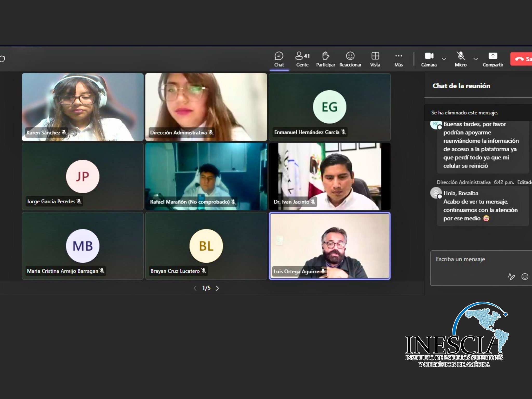The height and width of the screenshot is (399, 532).
Task: Select Dr. Ivan Jacinto video tile
Action: point(329,176)
